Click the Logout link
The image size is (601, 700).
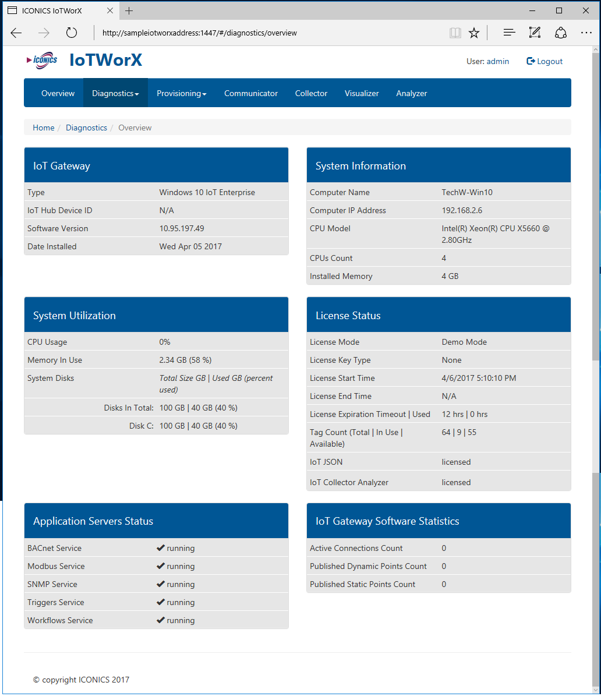tap(545, 61)
